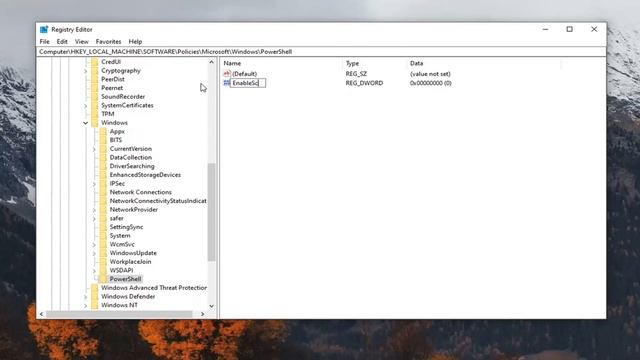Viewport: 640px width, 360px height.
Task: Click the DataCollection folder icon
Action: 103,158
